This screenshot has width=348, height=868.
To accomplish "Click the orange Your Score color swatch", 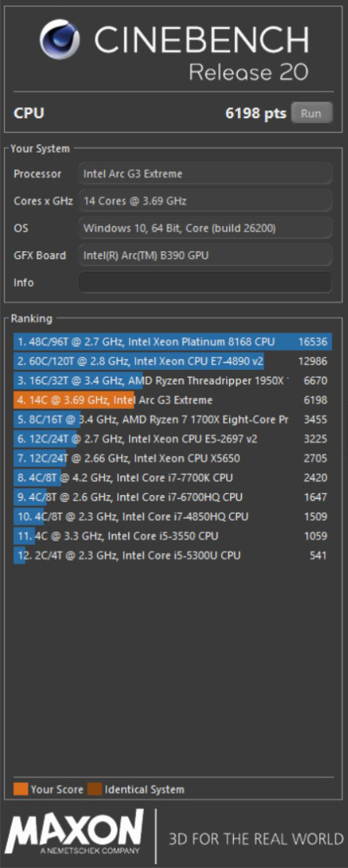I will coord(20,789).
